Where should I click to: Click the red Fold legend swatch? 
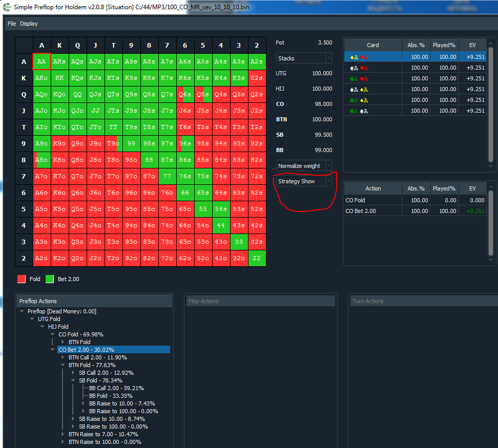point(22,279)
